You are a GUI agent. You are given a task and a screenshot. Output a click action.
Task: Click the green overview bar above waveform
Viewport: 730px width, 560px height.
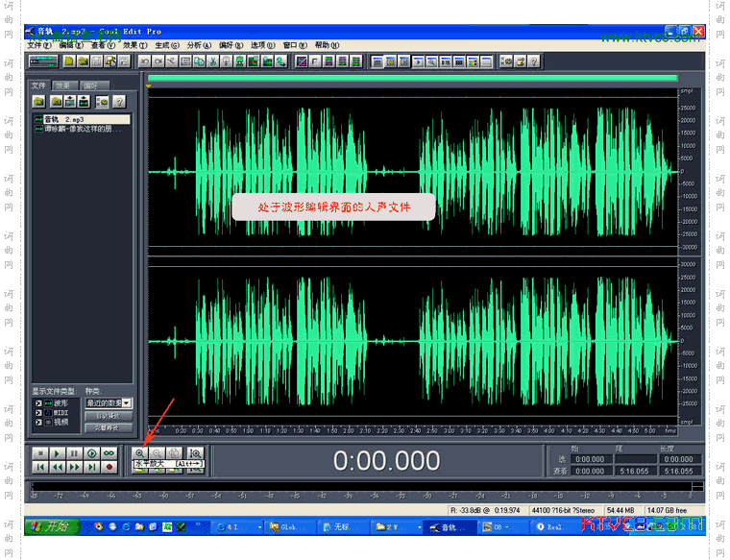pyautogui.click(x=412, y=78)
